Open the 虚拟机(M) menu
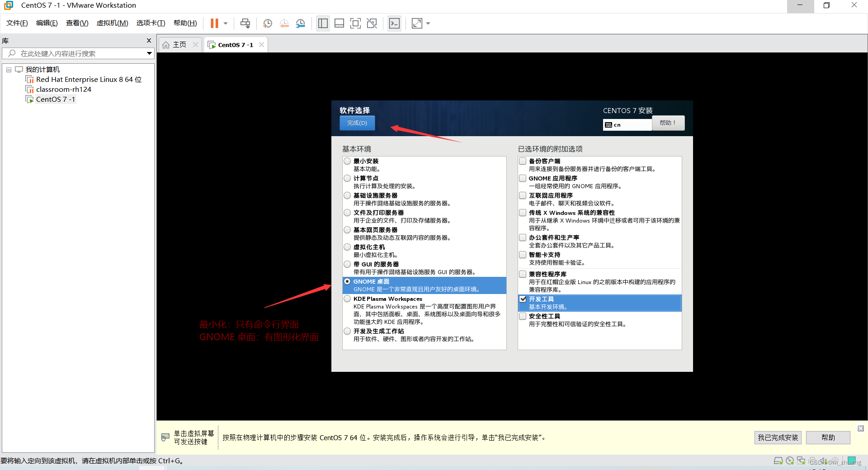868x470 pixels. 113,23
